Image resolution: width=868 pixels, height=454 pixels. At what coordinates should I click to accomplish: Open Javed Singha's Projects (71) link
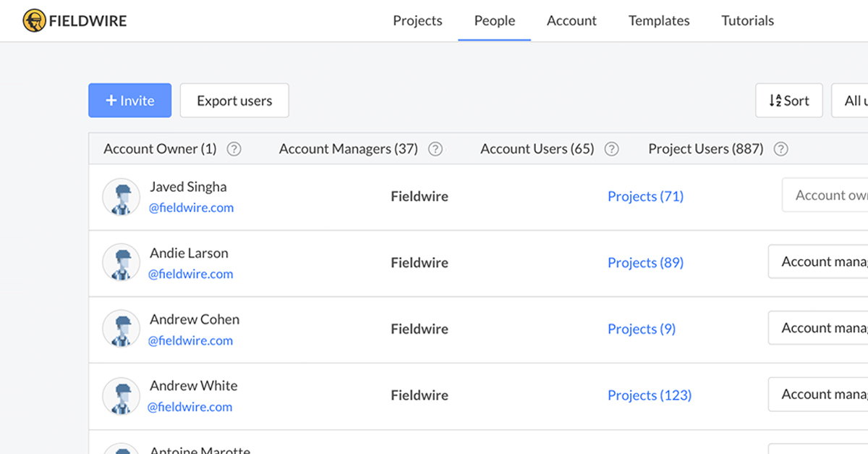645,196
